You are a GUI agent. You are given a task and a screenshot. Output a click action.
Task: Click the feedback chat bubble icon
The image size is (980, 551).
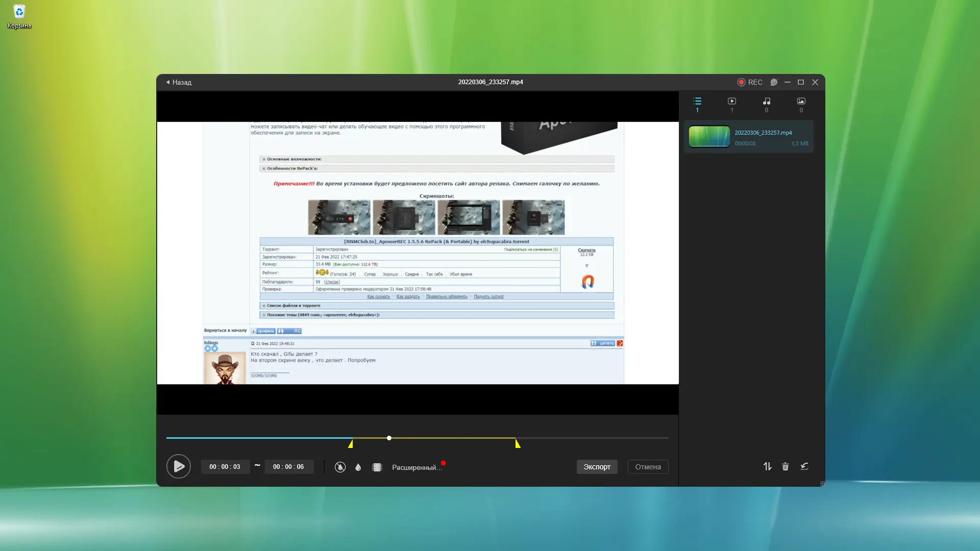[774, 82]
